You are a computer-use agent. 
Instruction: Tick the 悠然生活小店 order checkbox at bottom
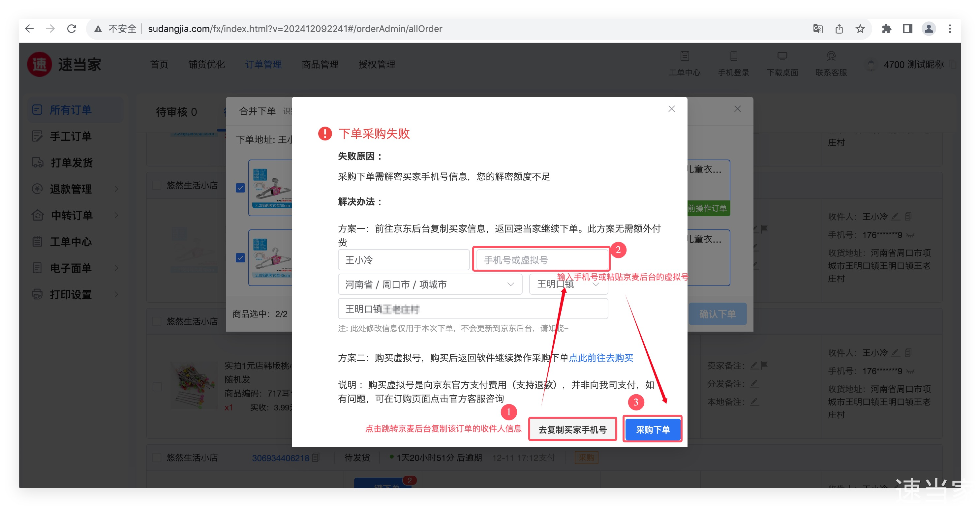coord(157,457)
